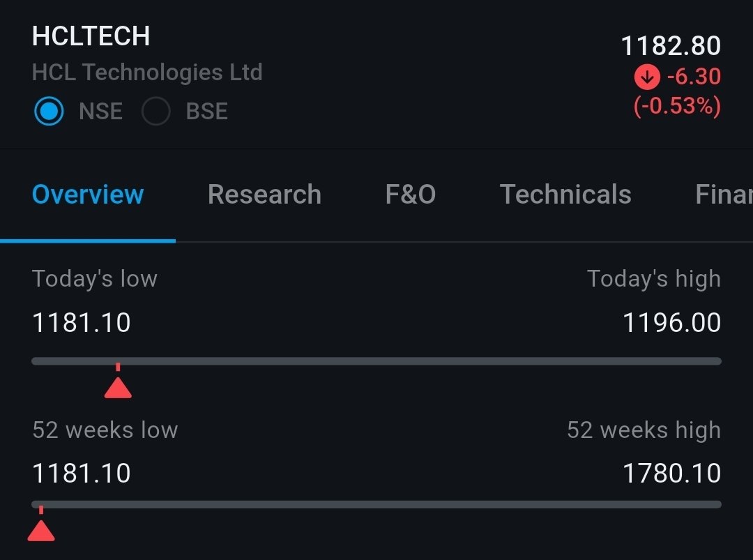Select the NSE exchange radio button
This screenshot has width=753, height=560.
click(49, 111)
